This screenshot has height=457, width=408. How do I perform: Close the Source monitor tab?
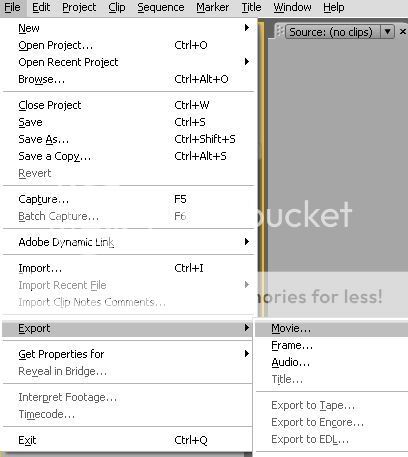402,32
